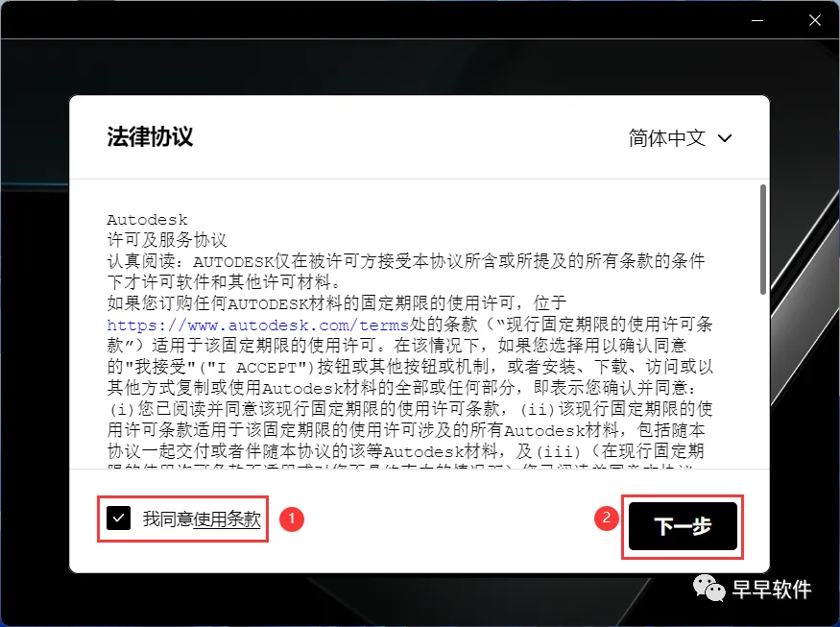
Task: Open the https://www.autodesk.com/terms link
Action: [x=257, y=326]
